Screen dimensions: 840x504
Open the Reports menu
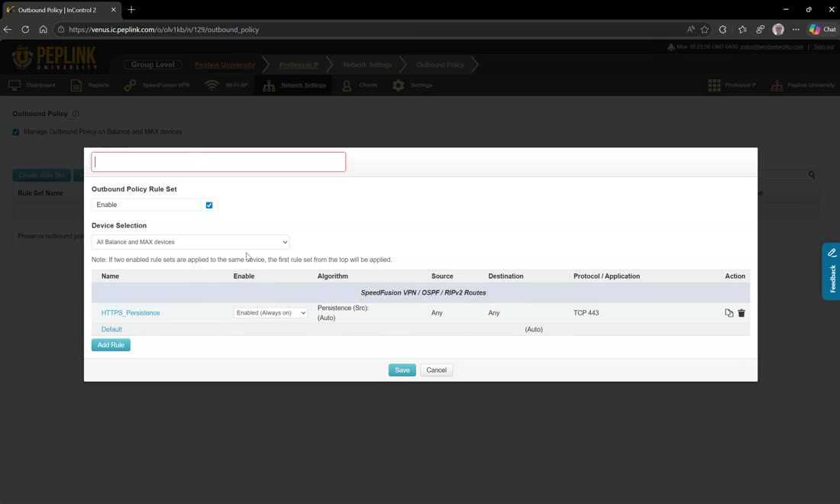click(x=90, y=86)
